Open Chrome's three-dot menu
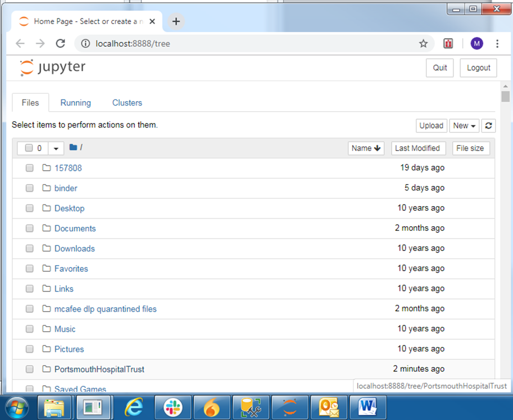513x420 pixels. (497, 43)
